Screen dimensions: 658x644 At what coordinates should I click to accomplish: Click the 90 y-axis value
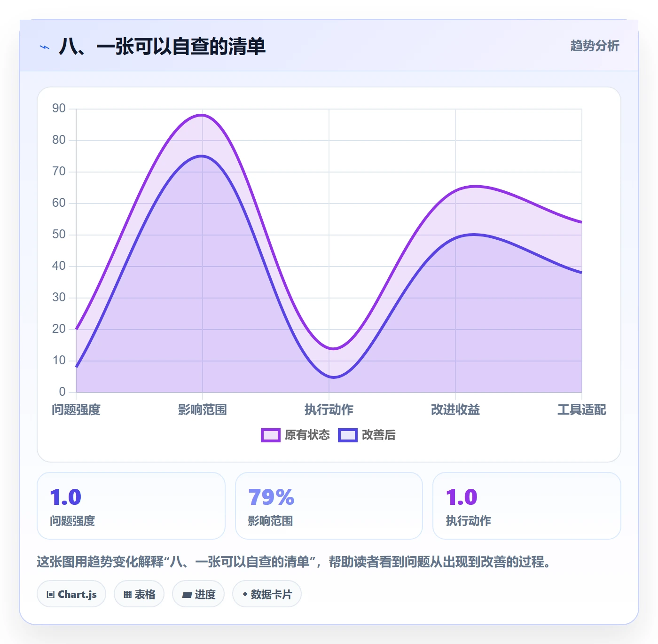click(59, 109)
